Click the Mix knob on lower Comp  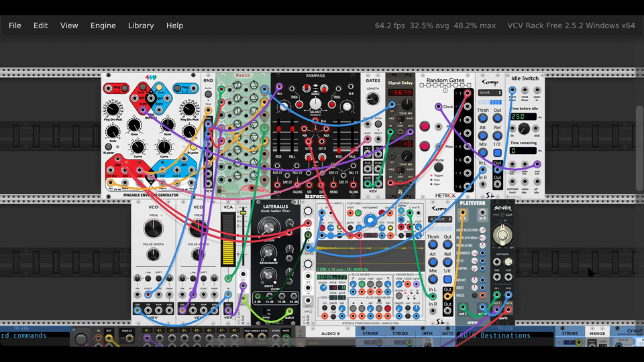coord(433,280)
